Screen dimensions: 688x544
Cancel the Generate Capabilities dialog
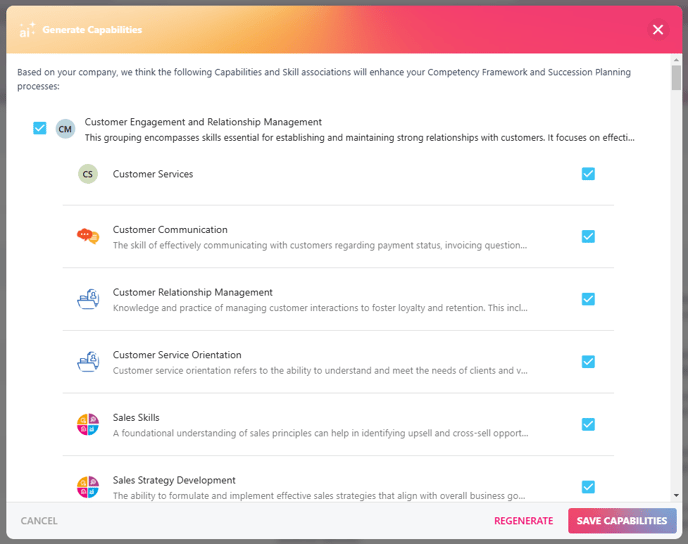point(39,521)
